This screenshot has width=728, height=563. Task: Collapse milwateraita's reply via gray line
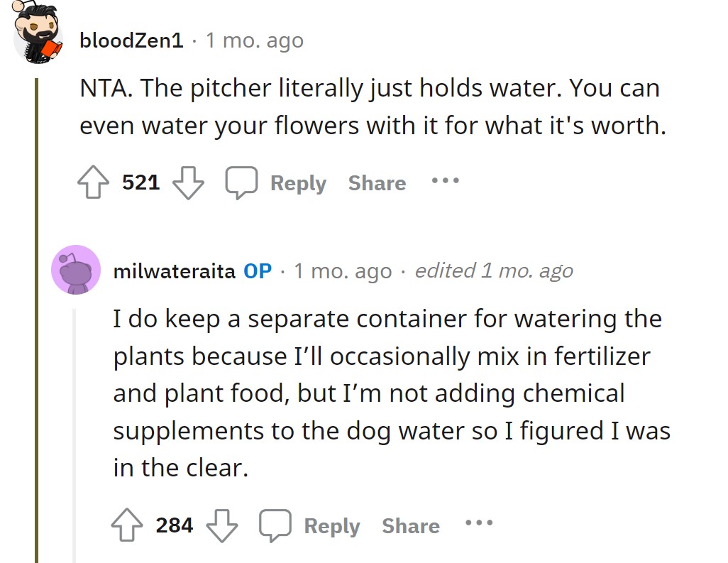(x=73, y=435)
